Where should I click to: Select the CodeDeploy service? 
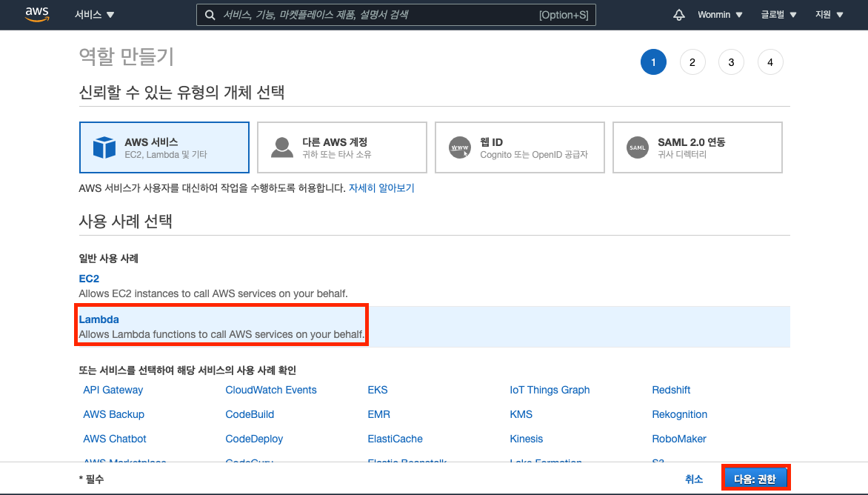pyautogui.click(x=254, y=439)
